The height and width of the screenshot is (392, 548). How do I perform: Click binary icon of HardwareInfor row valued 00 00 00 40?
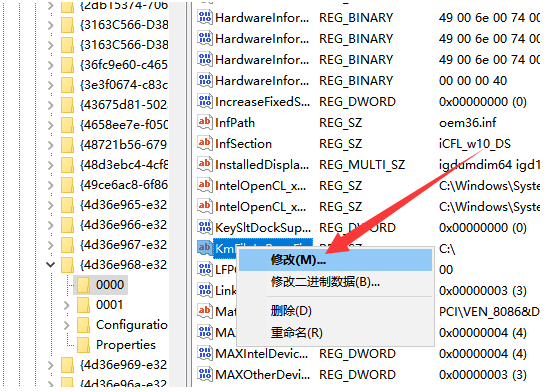204,80
